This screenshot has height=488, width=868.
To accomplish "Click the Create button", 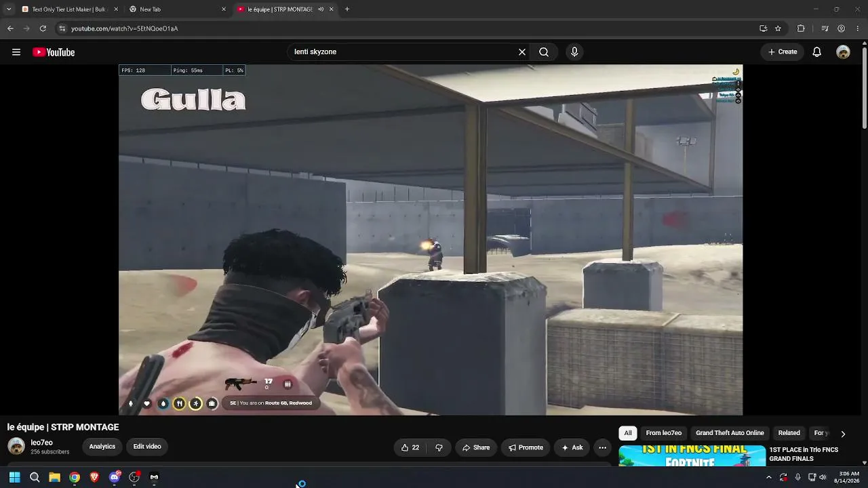I will tap(782, 52).
